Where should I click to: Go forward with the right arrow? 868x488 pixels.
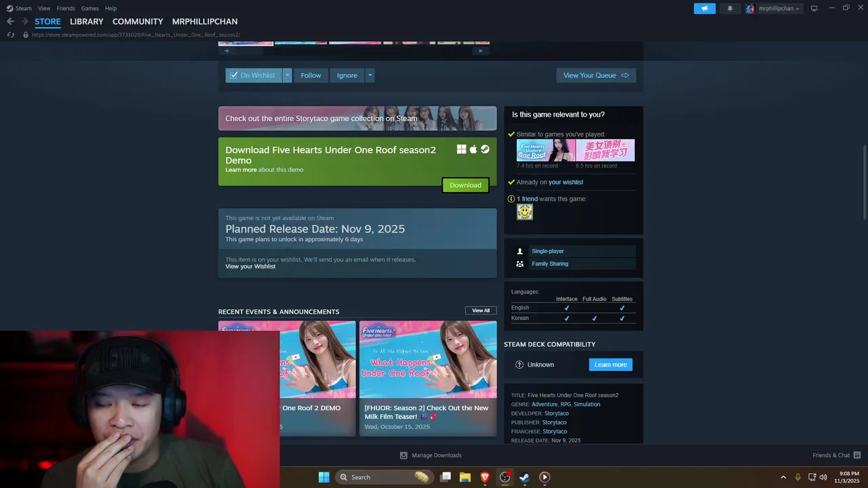[x=24, y=22]
